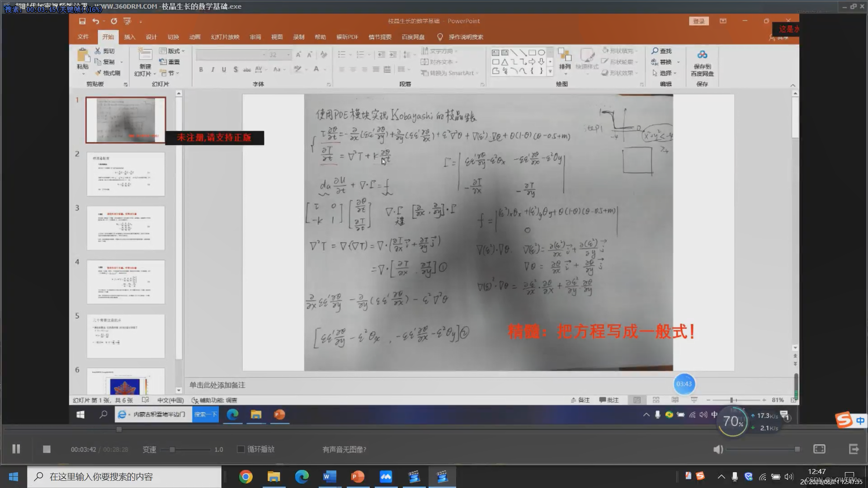Image resolution: width=868 pixels, height=488 pixels.
Task: Expand the font size dropdown showing 32
Action: 288,55
